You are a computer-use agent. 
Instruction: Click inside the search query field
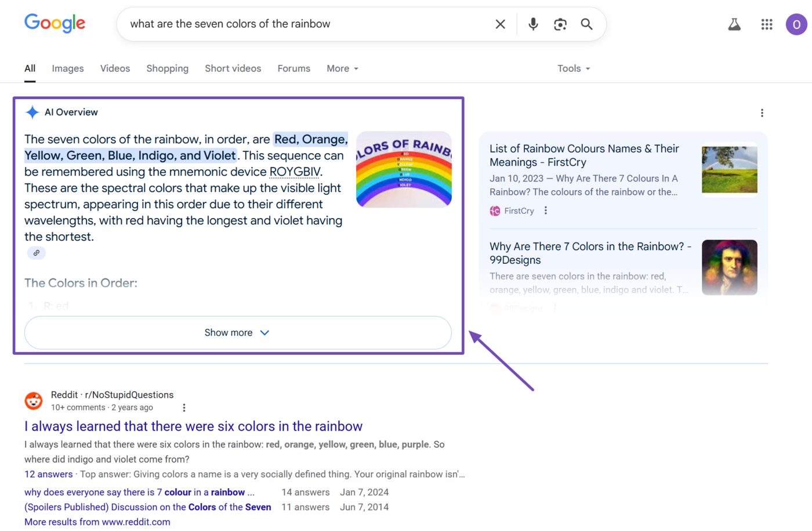[x=307, y=24]
